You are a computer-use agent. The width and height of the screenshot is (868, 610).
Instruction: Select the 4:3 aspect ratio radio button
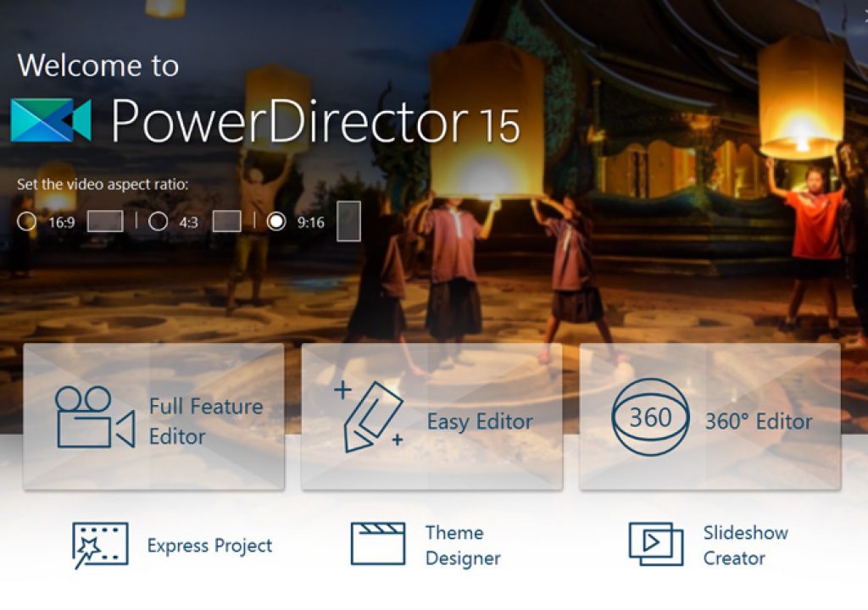point(158,222)
